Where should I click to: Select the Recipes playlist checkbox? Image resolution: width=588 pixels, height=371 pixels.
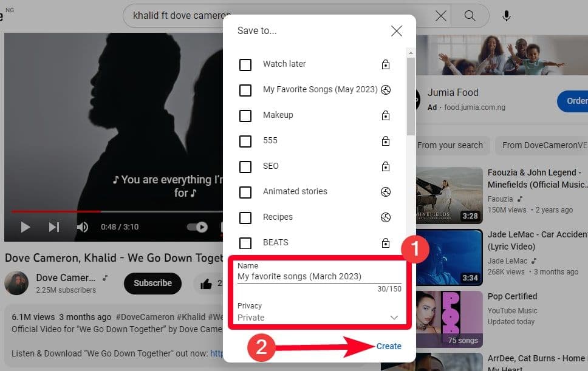click(x=245, y=217)
